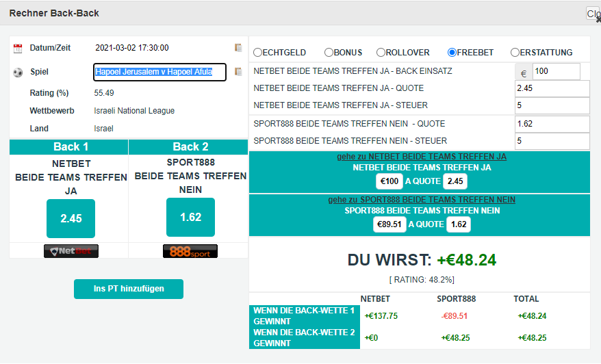Click the Israeli National League text

[x=134, y=111]
